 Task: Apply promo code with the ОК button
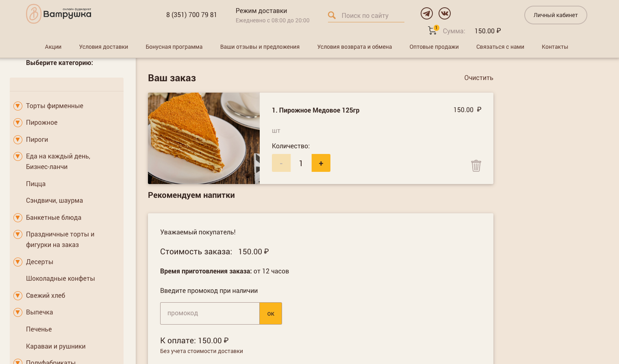(x=271, y=313)
